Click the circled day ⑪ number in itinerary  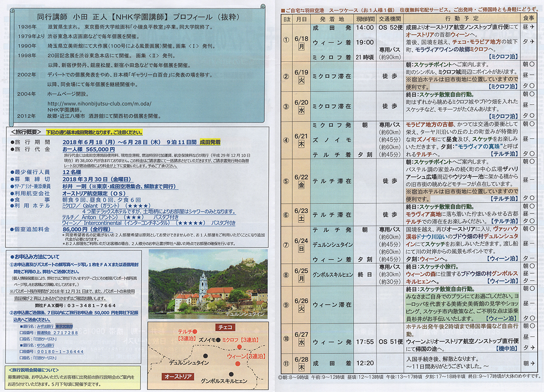pyautogui.click(x=286, y=363)
